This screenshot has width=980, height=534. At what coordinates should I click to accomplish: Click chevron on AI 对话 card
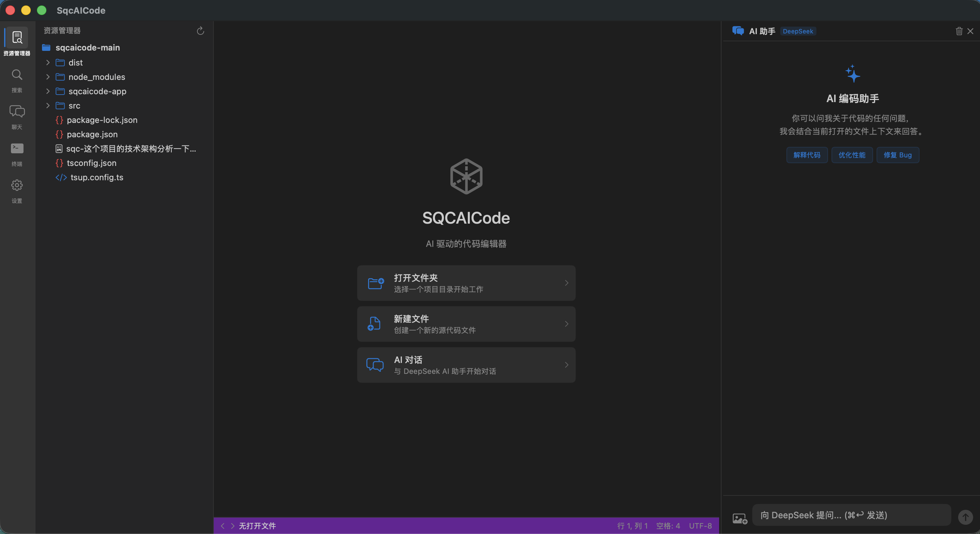(566, 365)
